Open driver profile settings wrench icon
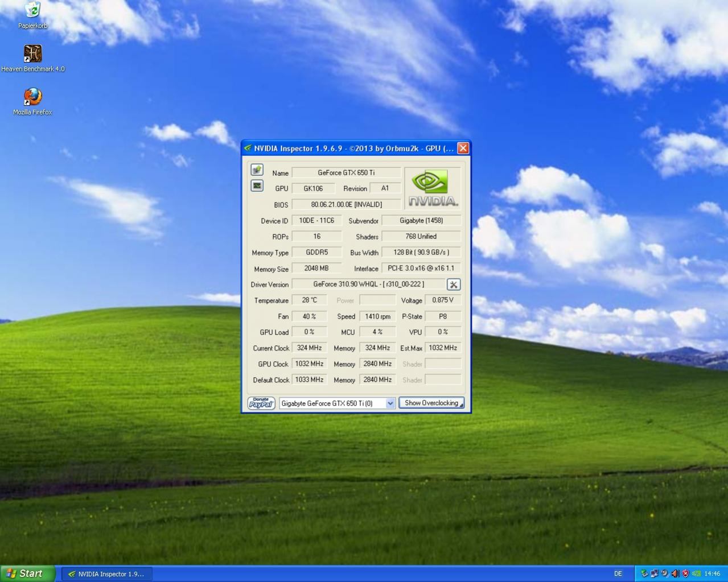 pos(454,284)
